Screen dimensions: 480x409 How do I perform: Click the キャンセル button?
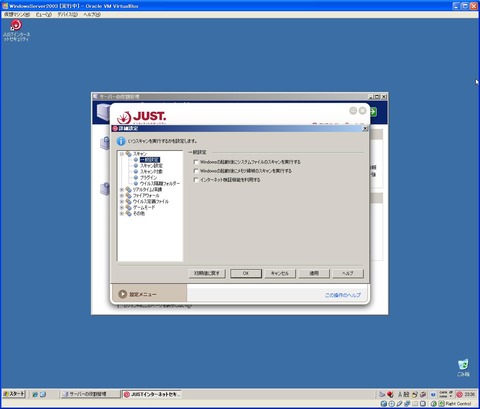(279, 273)
